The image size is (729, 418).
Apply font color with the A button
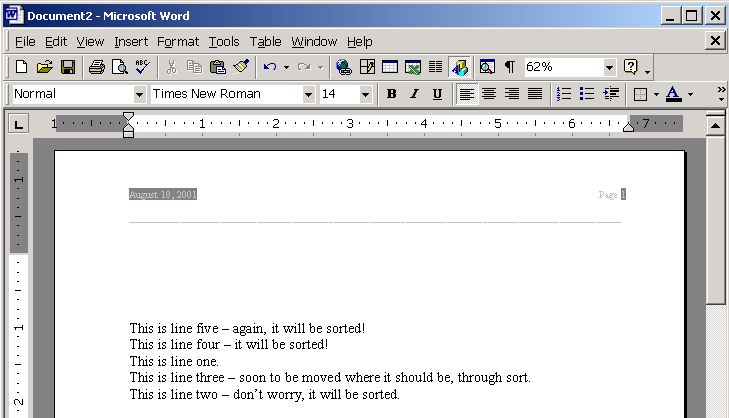pyautogui.click(x=673, y=94)
